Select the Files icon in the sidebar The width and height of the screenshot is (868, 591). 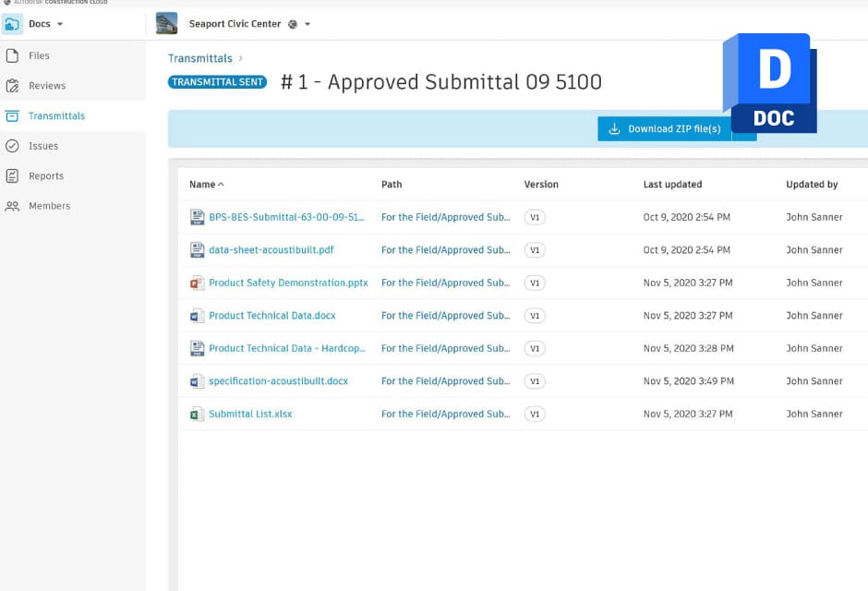pos(13,55)
